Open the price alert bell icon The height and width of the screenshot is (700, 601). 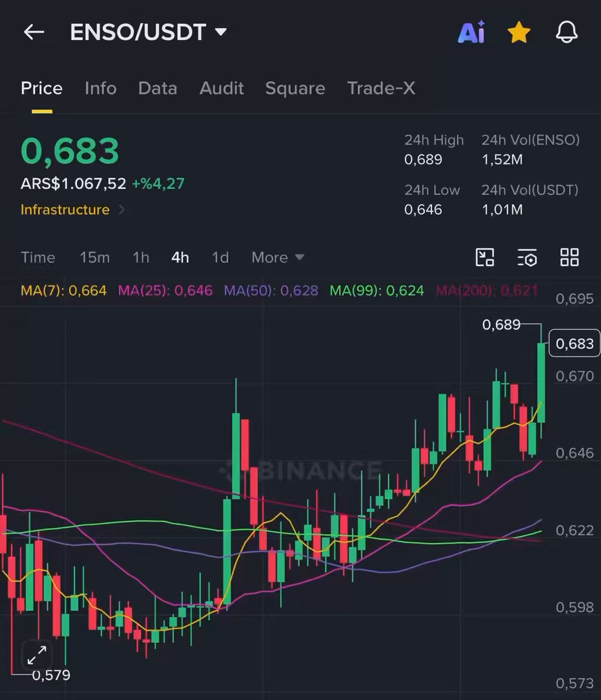click(x=566, y=33)
